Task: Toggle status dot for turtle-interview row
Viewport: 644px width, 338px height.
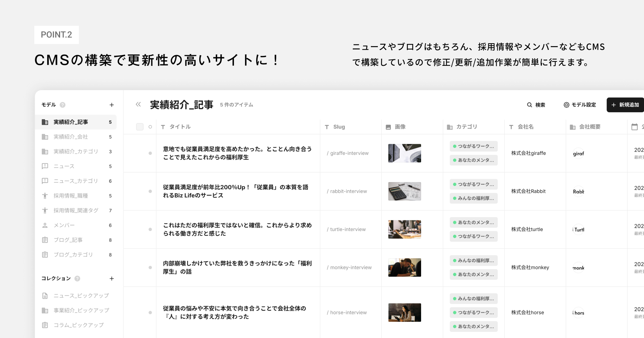Action: [150, 229]
